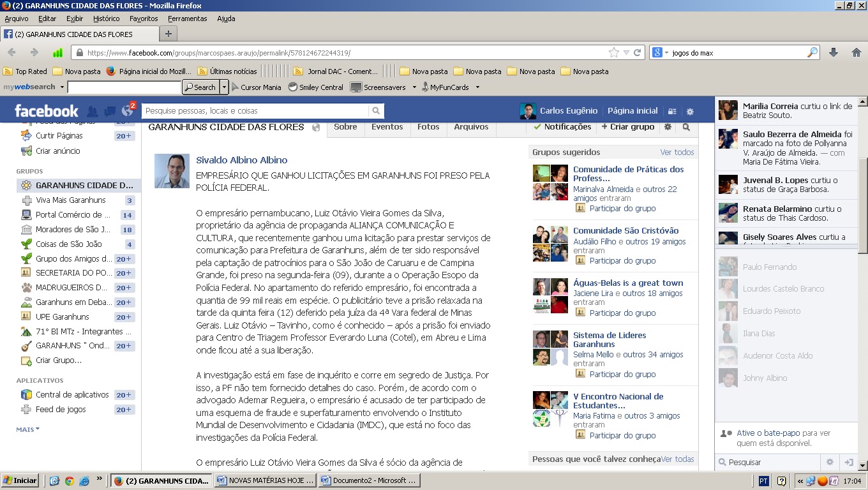The width and height of the screenshot is (868, 490).
Task: Open the Arquivo menu
Action: [17, 19]
